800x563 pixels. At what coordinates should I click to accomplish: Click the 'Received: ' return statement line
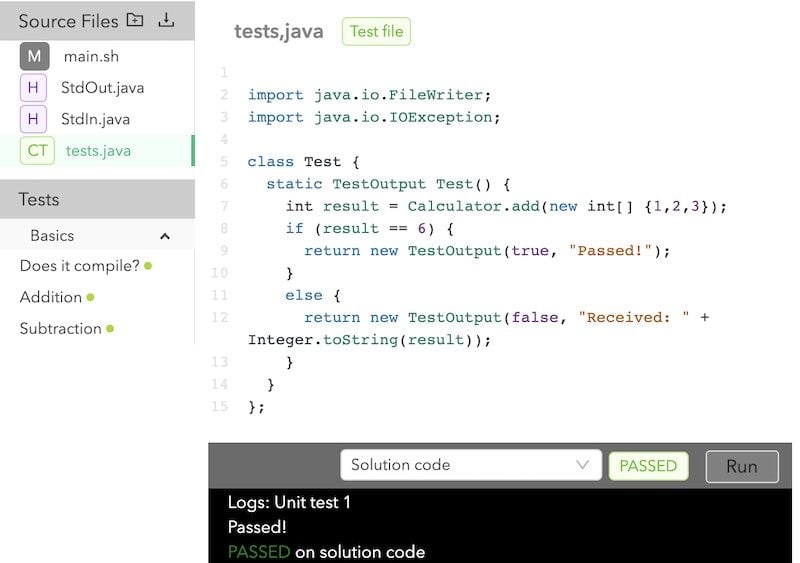coord(507,317)
